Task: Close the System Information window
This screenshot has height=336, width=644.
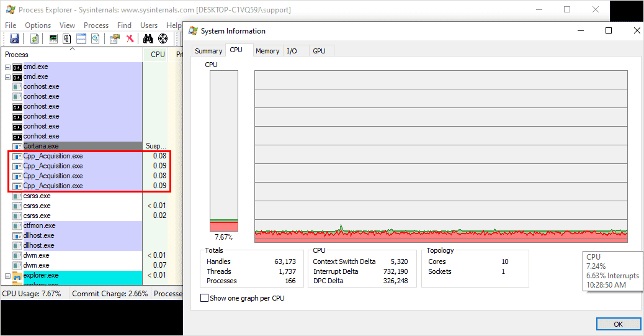Action: (x=637, y=31)
